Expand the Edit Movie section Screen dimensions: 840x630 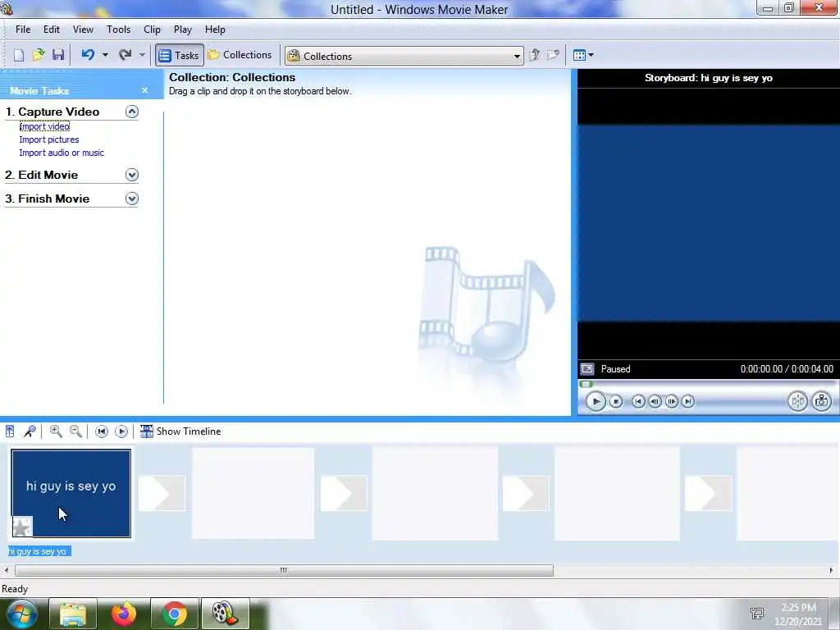point(132,175)
